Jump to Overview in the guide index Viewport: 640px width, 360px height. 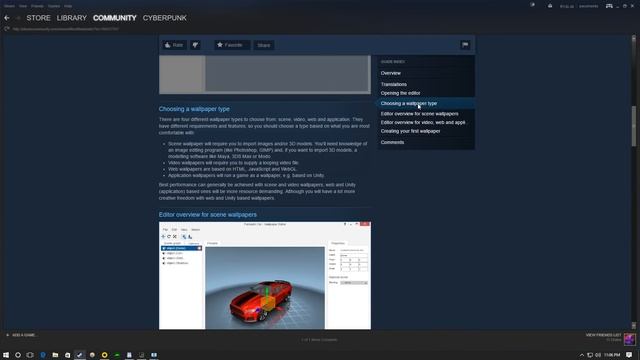tap(391, 73)
